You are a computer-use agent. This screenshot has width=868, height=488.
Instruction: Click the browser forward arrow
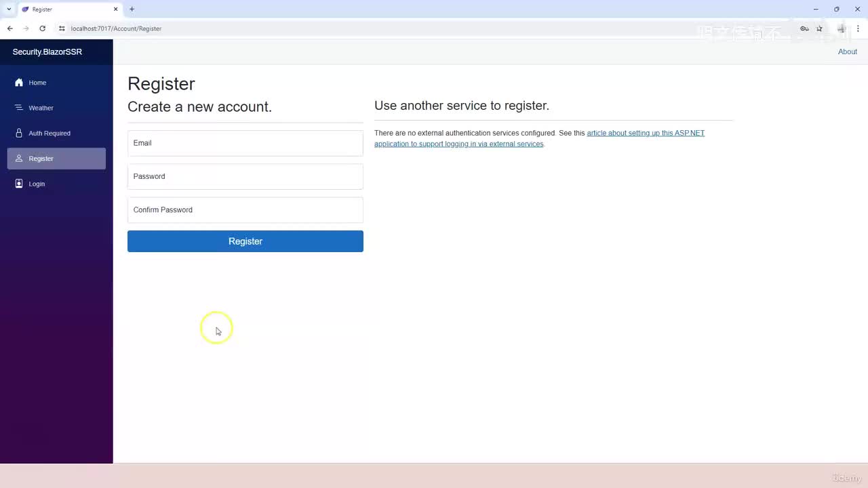(x=26, y=28)
